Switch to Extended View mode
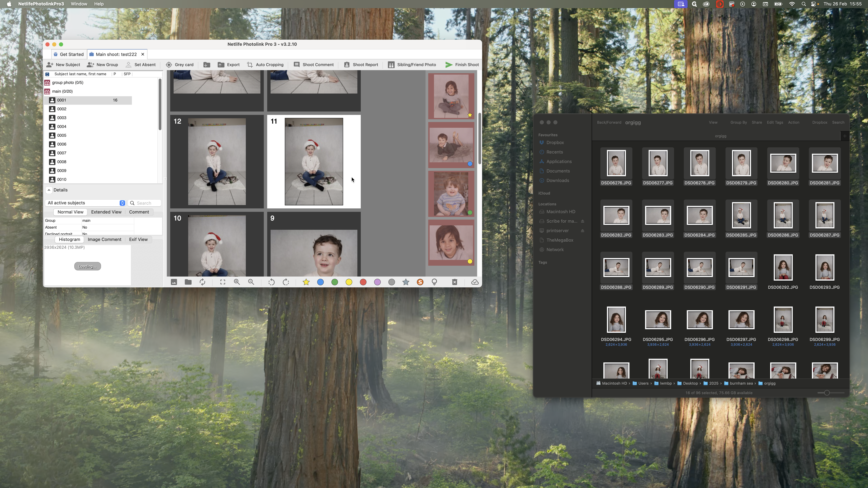This screenshot has width=868, height=488. coord(106,212)
